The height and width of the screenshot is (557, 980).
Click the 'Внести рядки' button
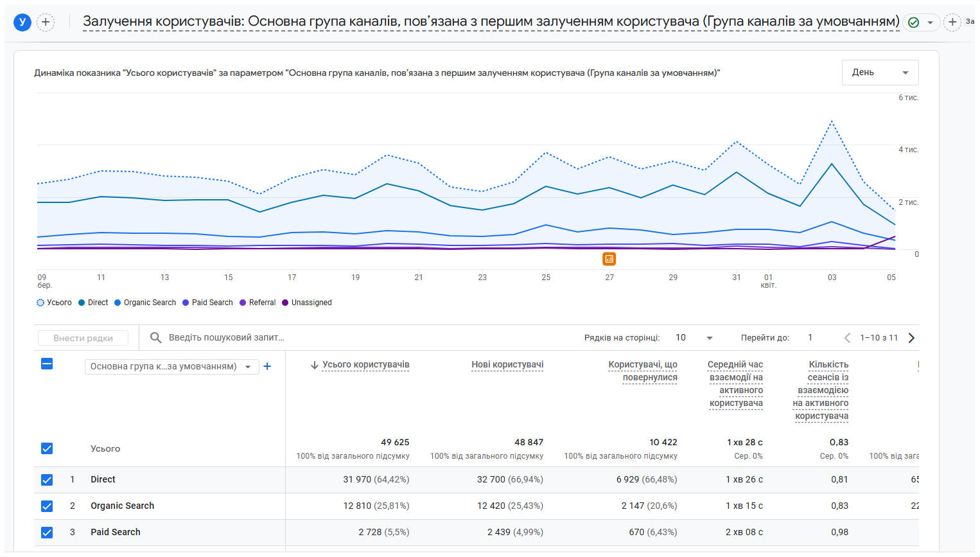[x=83, y=338]
